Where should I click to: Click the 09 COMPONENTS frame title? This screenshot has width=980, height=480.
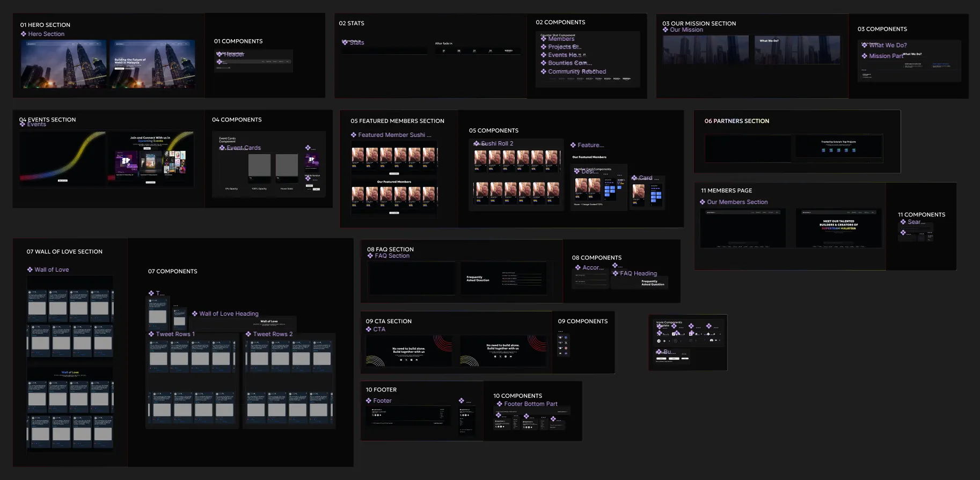pyautogui.click(x=583, y=321)
